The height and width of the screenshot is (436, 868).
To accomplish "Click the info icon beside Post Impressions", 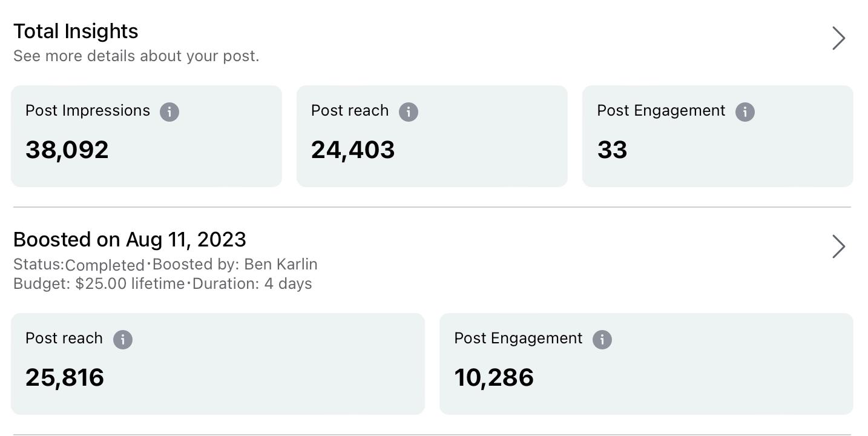I will click(x=169, y=112).
